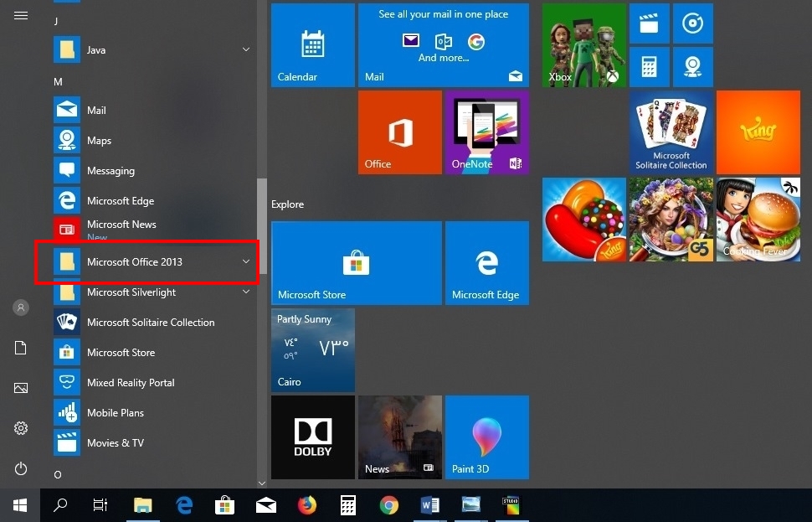812x522 pixels.
Task: Open Pictures from the Start rail
Action: pyautogui.click(x=21, y=388)
